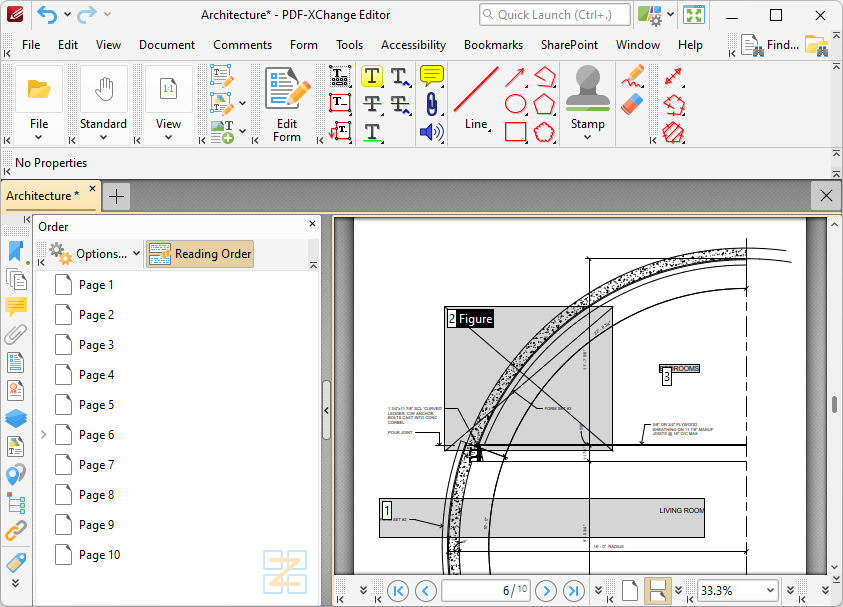This screenshot has height=607, width=843.
Task: Select the Arrow drawing tool
Action: pos(515,77)
